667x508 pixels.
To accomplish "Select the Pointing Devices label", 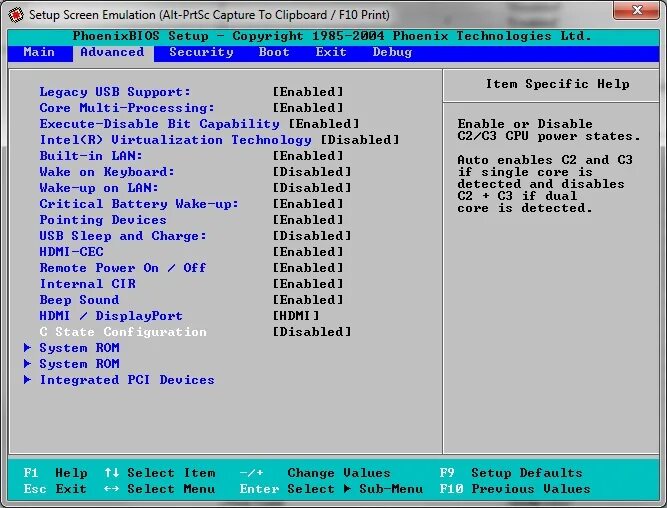I will (x=103, y=220).
